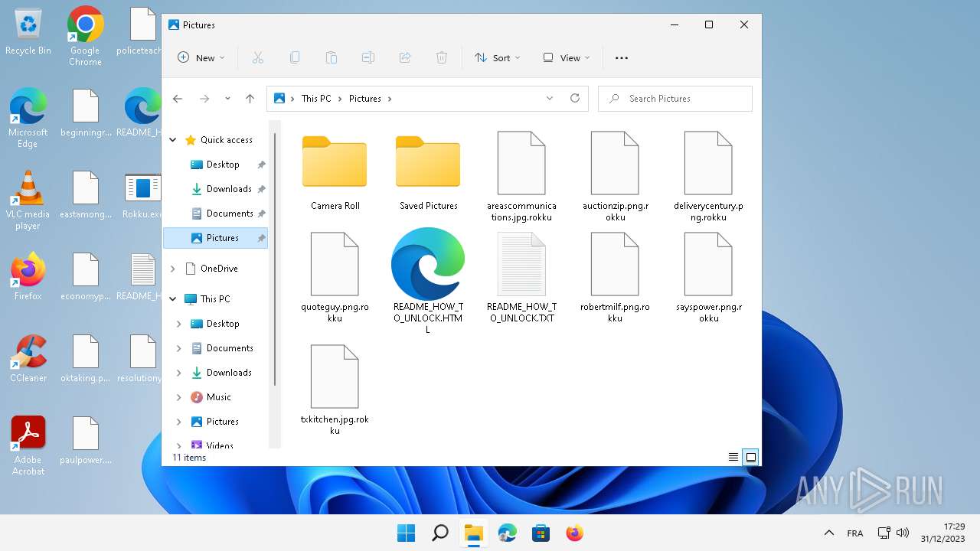
Task: Open the Camera Roll folder
Action: (335, 173)
